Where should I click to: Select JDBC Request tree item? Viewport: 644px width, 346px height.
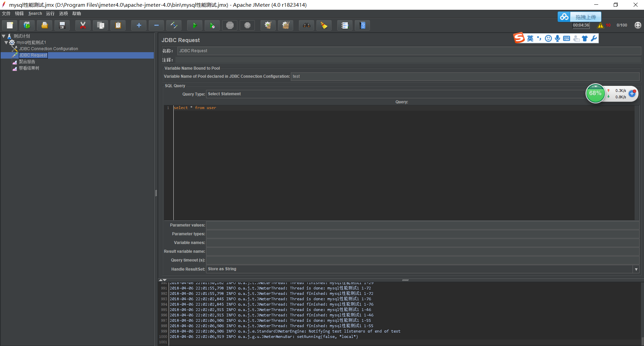tap(33, 55)
